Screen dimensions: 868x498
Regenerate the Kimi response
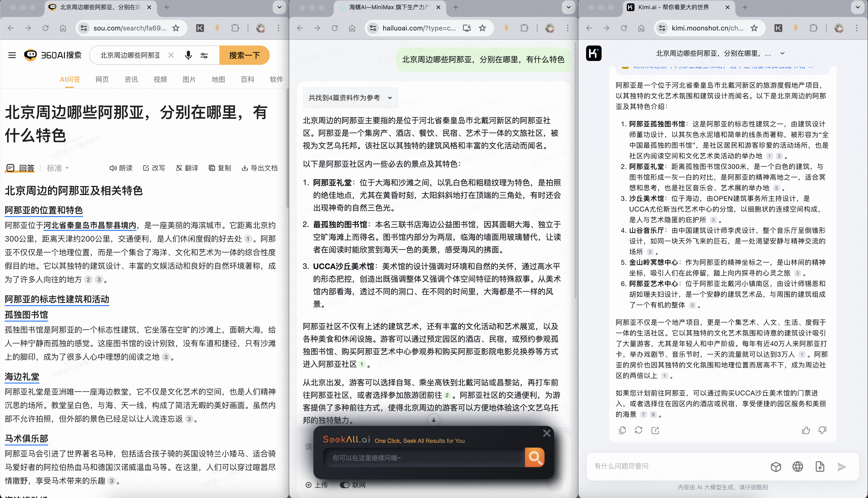point(638,430)
